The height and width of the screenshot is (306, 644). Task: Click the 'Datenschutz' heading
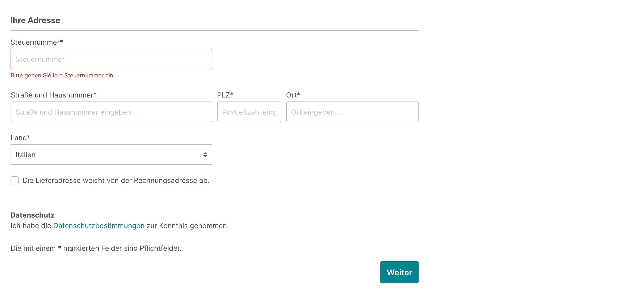pyautogui.click(x=32, y=215)
